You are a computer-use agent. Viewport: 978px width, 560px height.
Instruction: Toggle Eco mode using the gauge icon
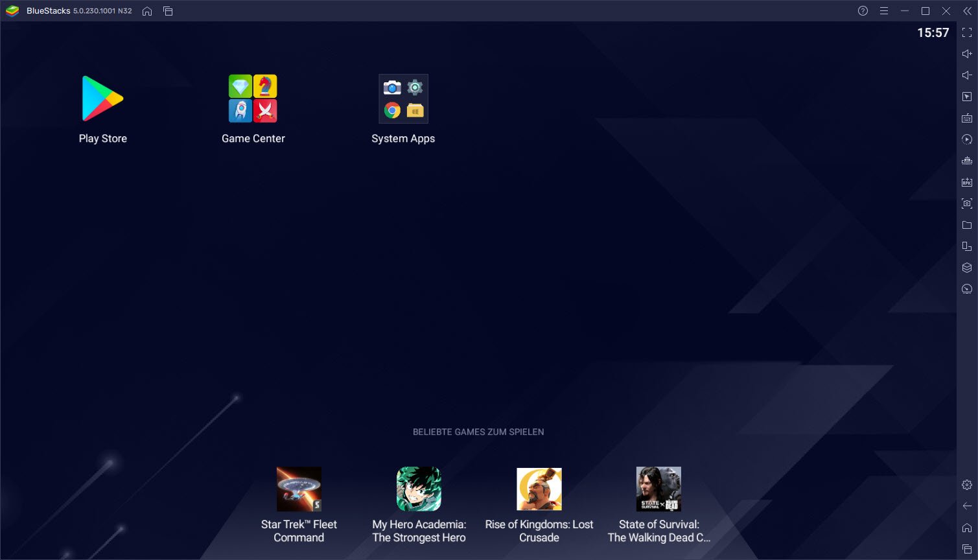coord(967,289)
